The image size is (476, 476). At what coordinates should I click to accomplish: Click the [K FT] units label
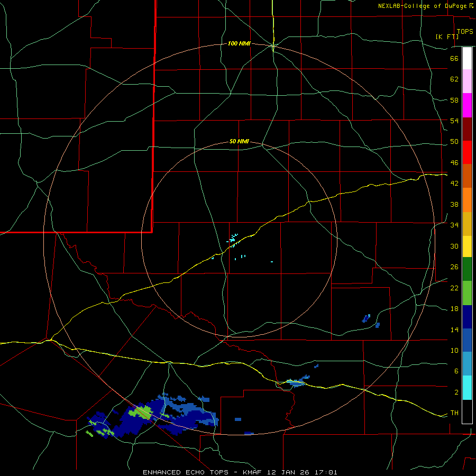447,36
